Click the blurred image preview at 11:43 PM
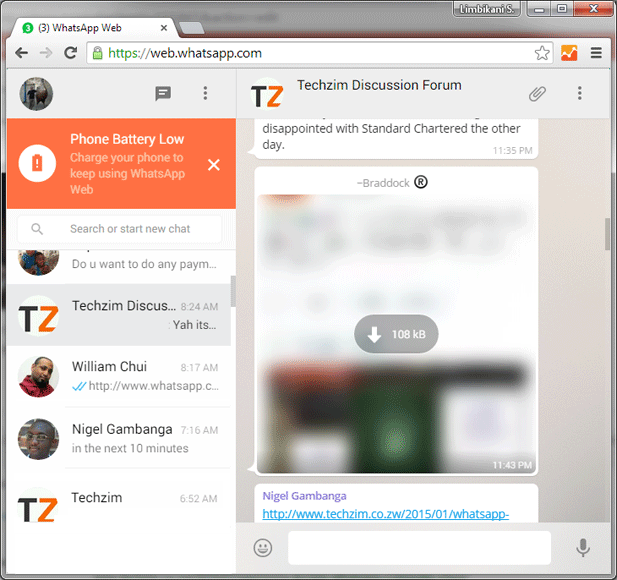 pyautogui.click(x=396, y=334)
